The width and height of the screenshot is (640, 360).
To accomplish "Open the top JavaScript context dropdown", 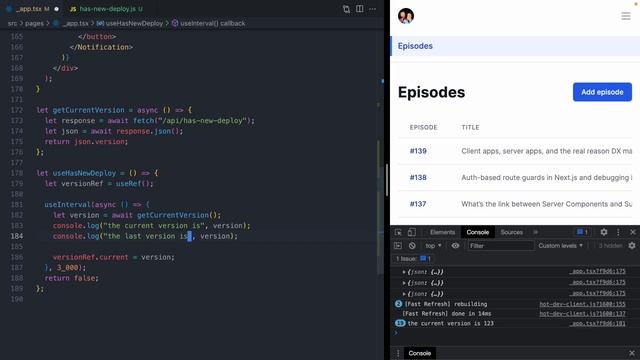I will (433, 245).
